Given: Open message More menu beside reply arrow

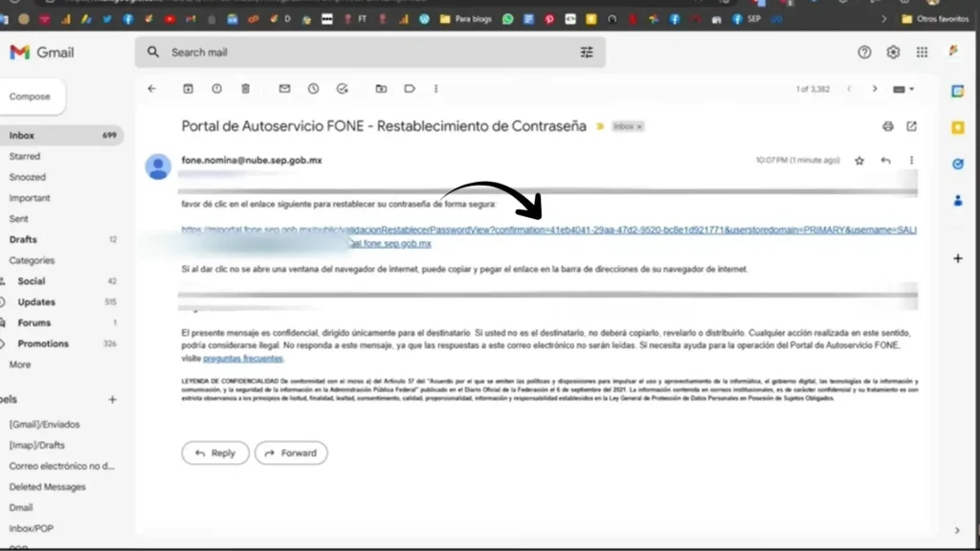Looking at the screenshot, I should pos(911,161).
